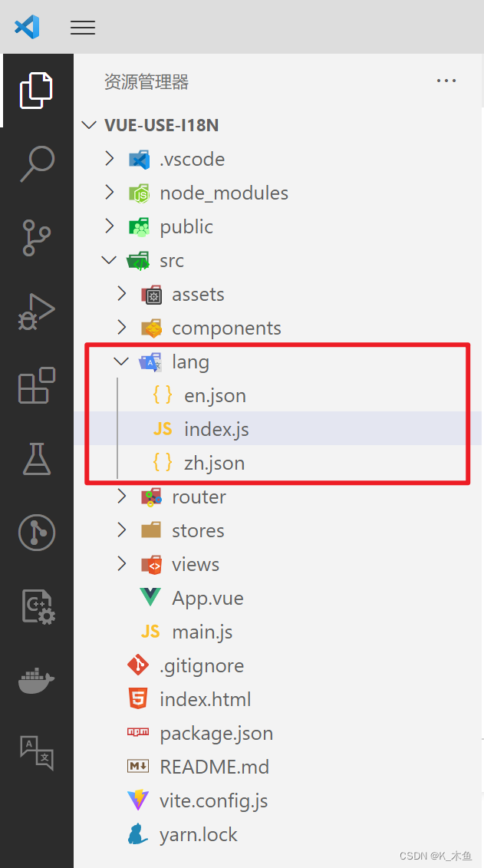The width and height of the screenshot is (484, 868).
Task: Click the braces icon beside en.json
Action: tap(163, 394)
